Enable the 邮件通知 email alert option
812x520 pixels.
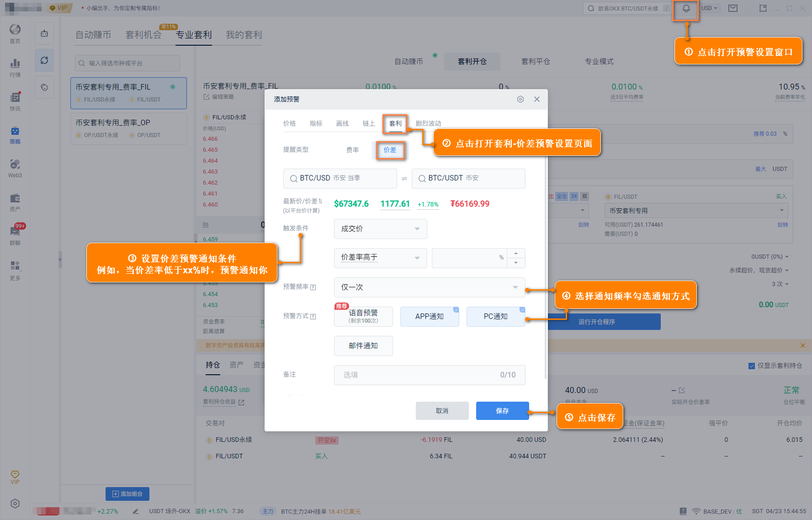363,346
